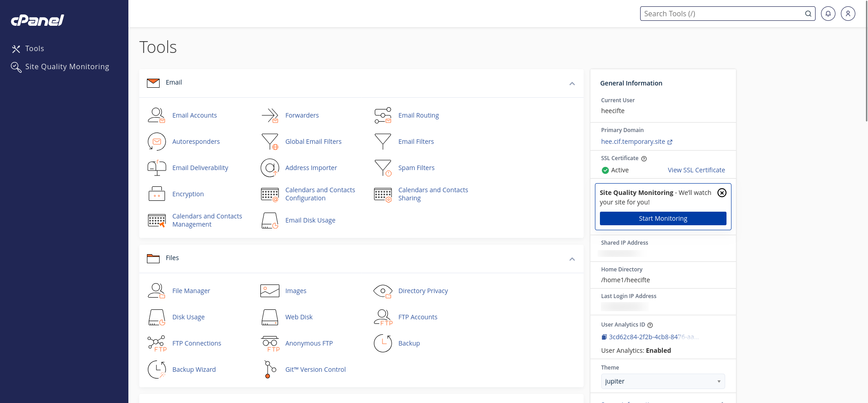Open the Backup clock icon
This screenshot has height=403, width=868.
[x=383, y=343]
